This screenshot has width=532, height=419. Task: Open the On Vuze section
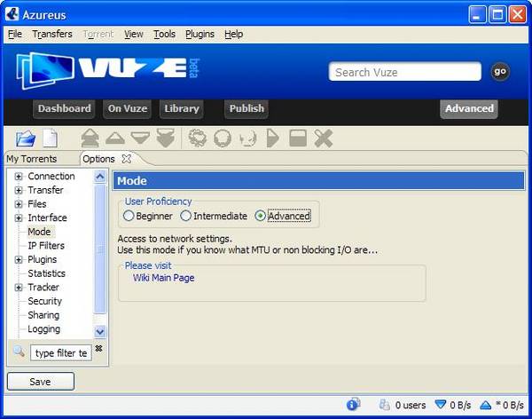coord(127,108)
